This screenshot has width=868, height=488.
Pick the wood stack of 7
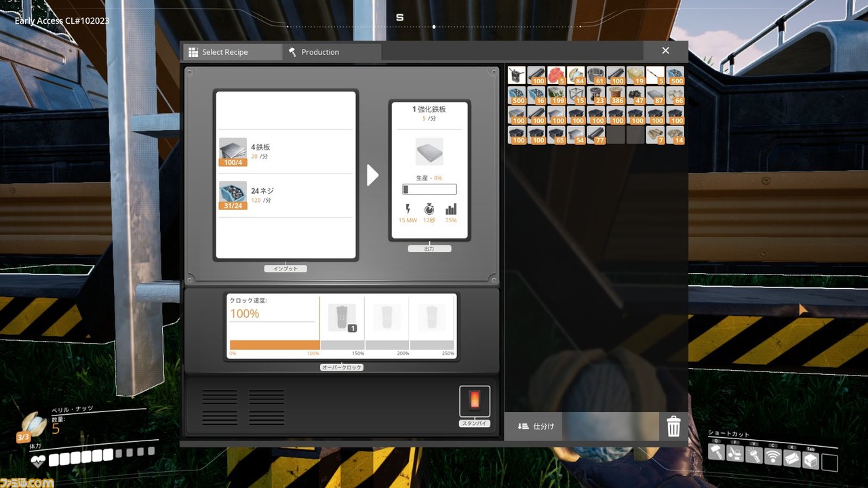click(655, 134)
